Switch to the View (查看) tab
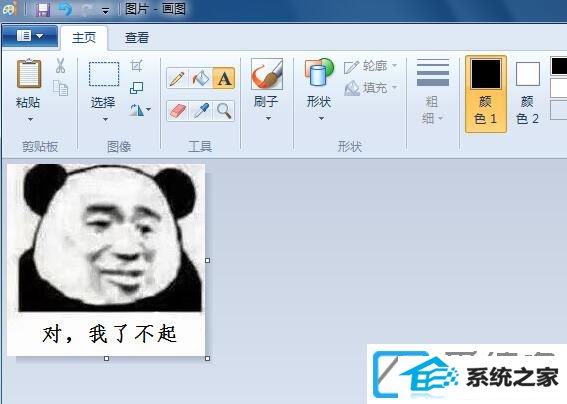 (x=137, y=37)
